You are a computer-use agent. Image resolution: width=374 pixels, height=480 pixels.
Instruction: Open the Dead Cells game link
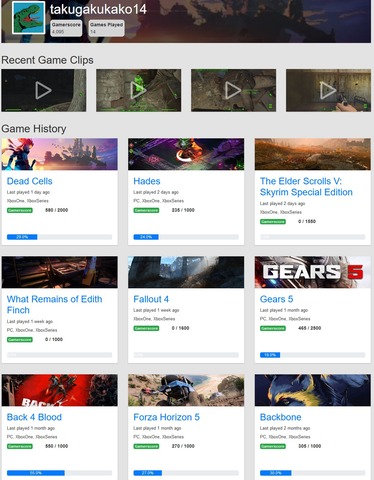tap(29, 181)
